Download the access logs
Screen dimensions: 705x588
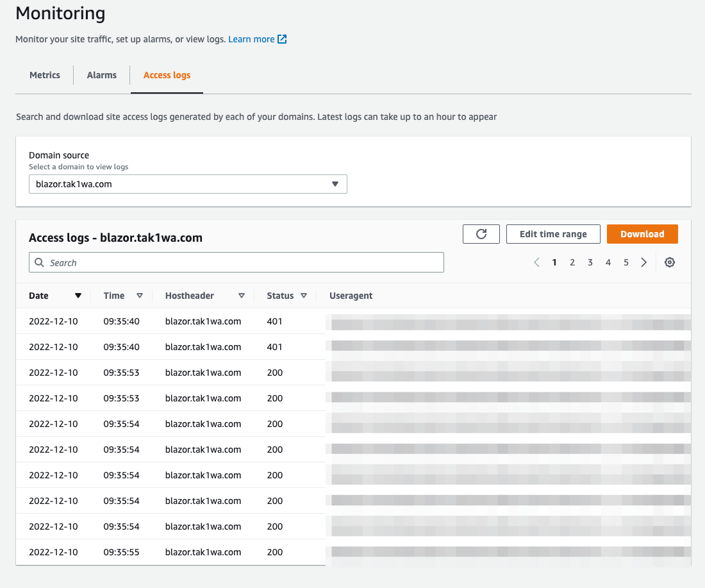click(642, 233)
